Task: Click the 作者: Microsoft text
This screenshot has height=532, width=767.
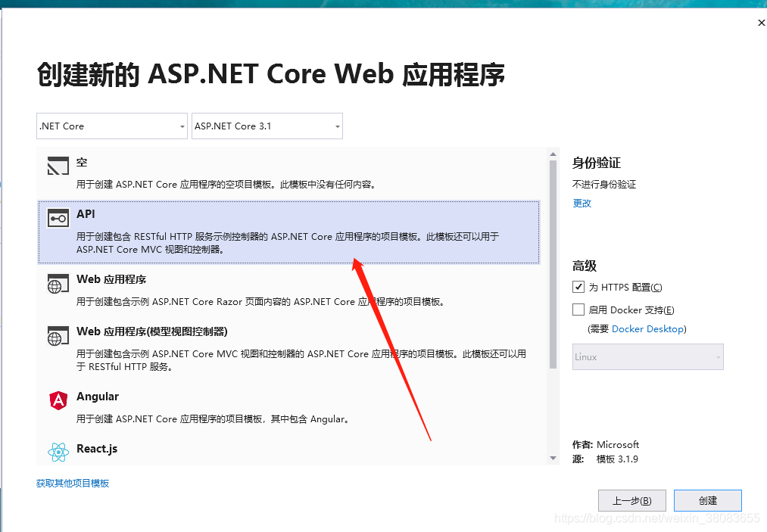Action: pos(606,444)
